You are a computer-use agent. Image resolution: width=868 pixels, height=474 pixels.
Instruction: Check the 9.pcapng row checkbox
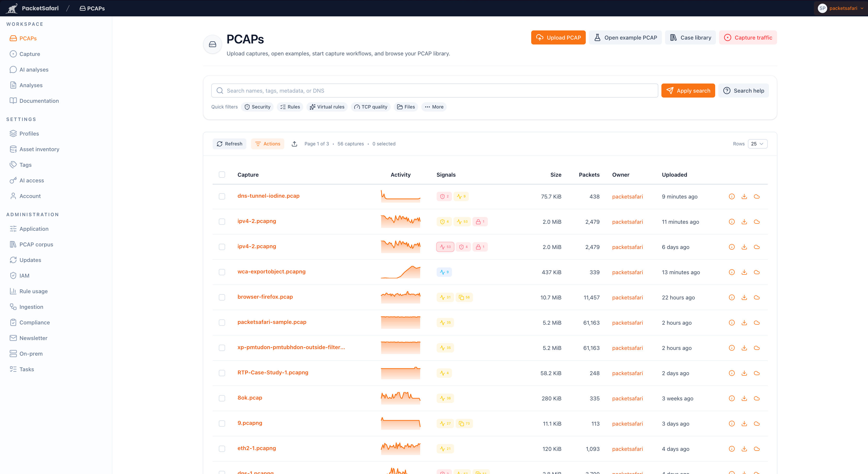[x=222, y=423]
